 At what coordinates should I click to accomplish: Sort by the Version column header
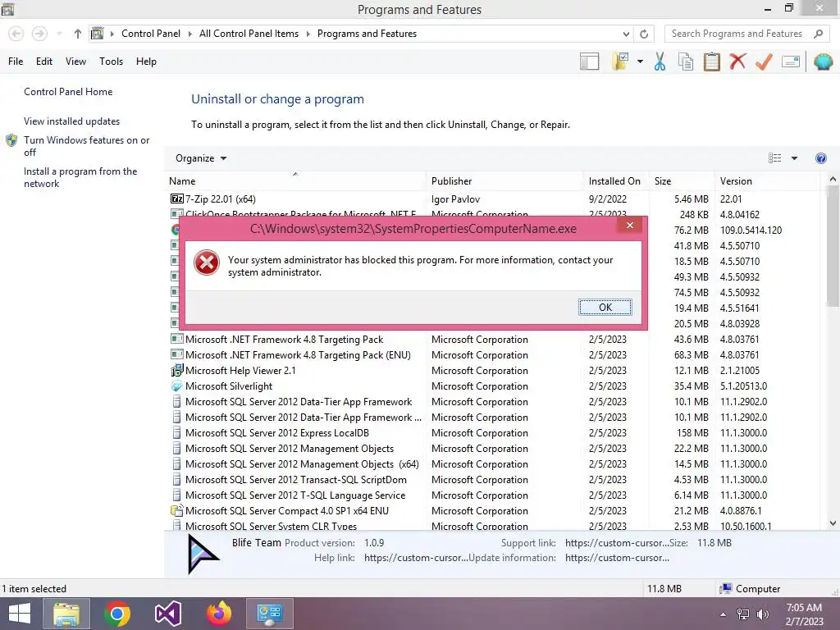point(767,181)
